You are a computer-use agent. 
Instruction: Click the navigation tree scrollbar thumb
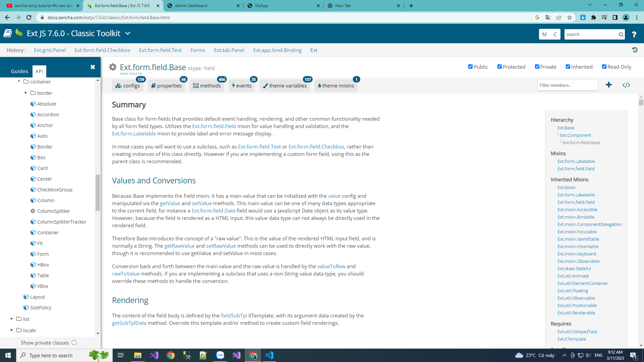point(98,193)
